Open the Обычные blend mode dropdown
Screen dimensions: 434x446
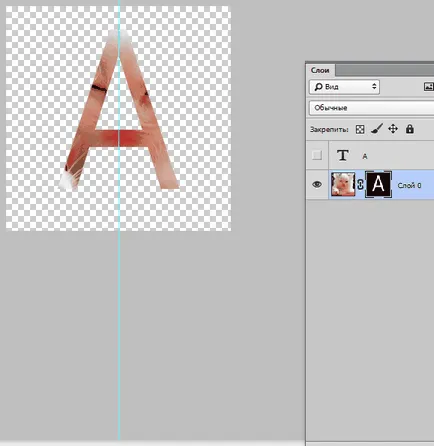point(372,108)
